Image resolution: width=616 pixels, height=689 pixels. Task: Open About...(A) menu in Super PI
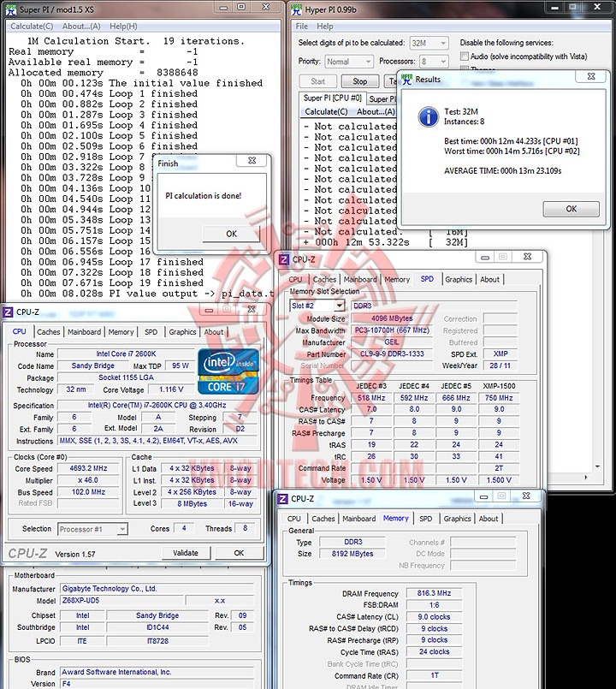[81, 27]
